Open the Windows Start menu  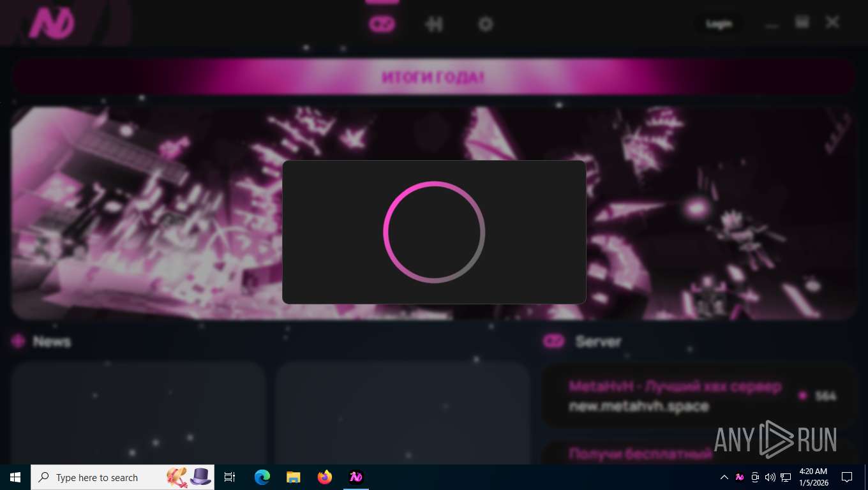click(x=15, y=477)
